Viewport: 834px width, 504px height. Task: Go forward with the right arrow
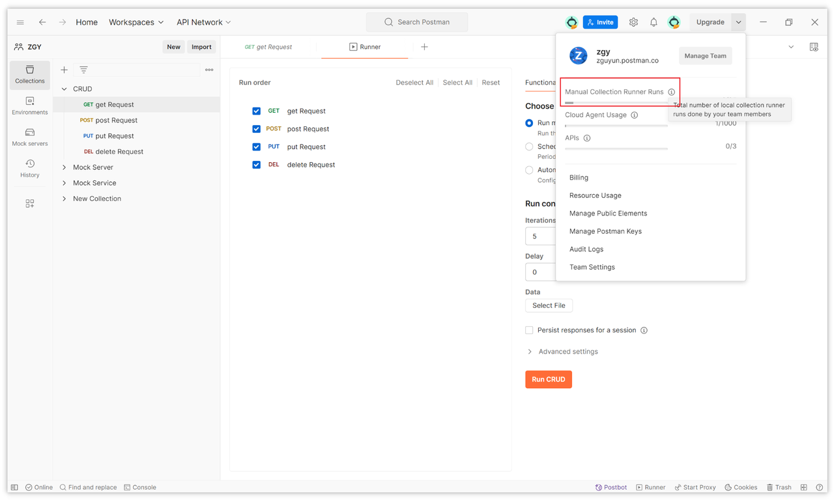tap(63, 22)
